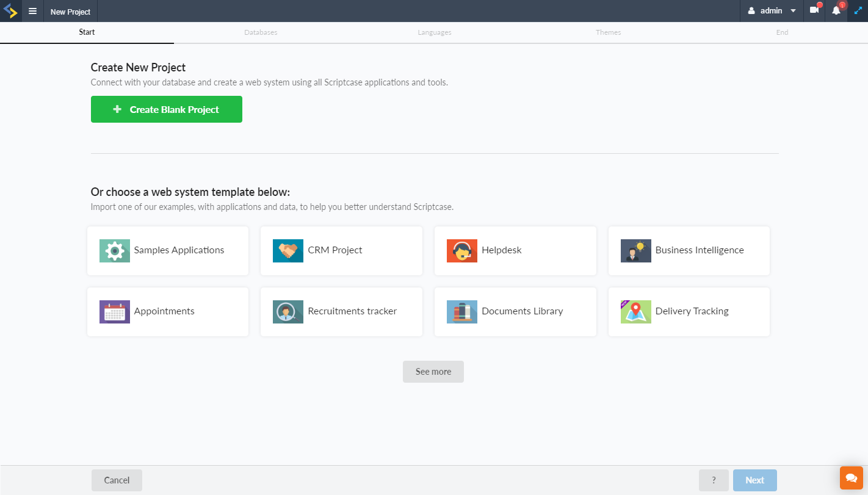Open the notifications bell

836,11
